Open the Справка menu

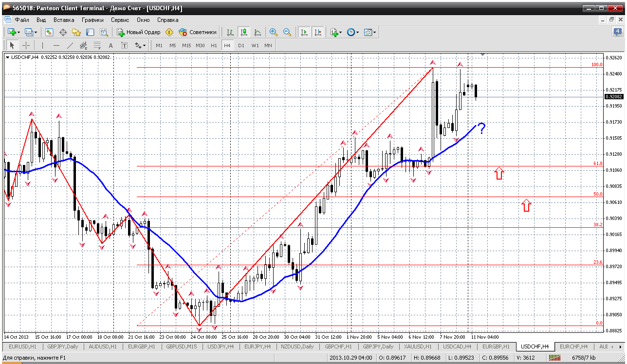[167, 20]
